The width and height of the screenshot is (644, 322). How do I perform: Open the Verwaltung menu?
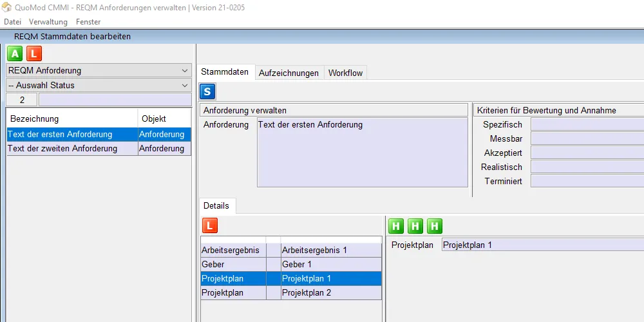coord(48,22)
